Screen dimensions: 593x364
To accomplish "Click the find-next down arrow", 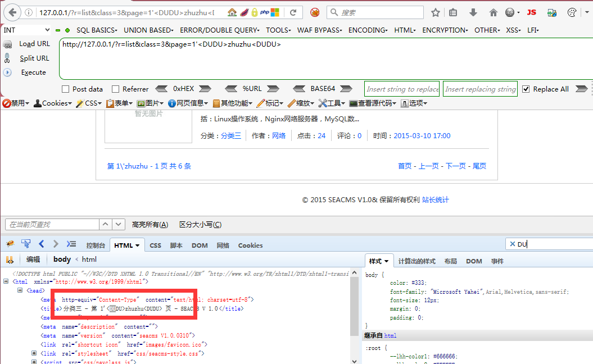I will click(119, 225).
